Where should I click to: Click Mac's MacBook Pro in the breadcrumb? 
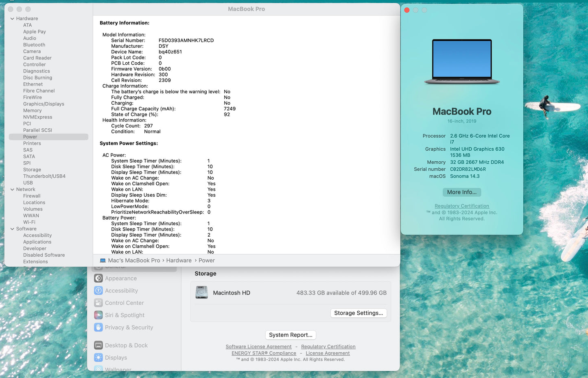click(x=134, y=260)
